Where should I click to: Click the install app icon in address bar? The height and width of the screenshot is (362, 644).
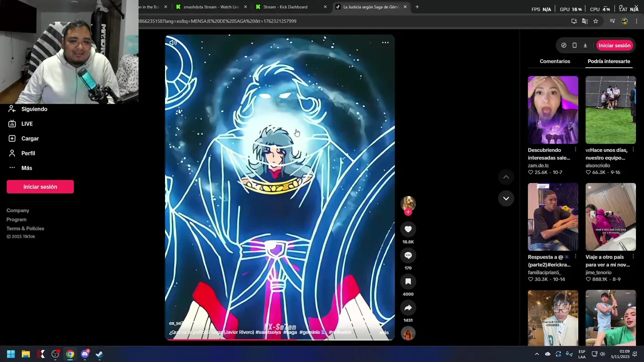tap(574, 21)
